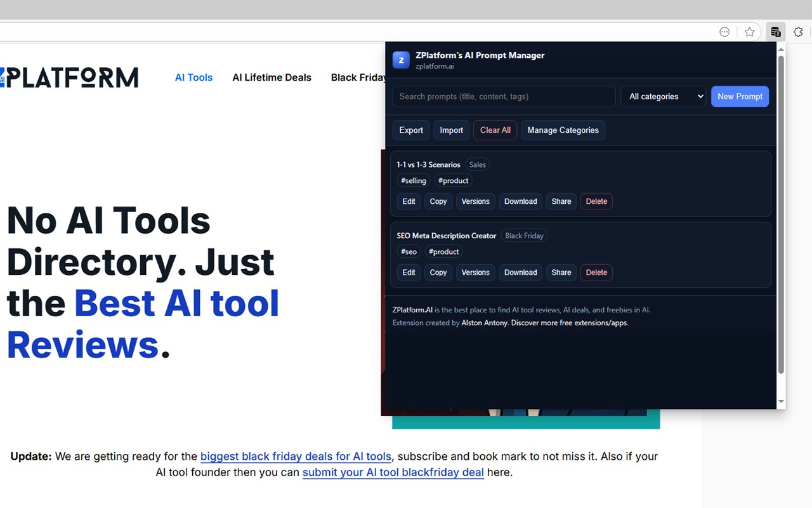Copy the SEO Meta Description Creator prompt
Viewport: 812px width, 508px height.
438,272
